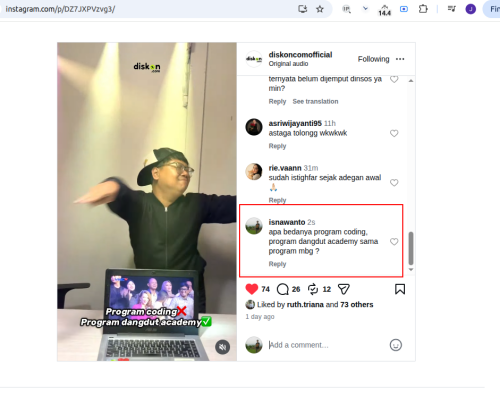Reply to isnawanto's comment
Image resolution: width=500 pixels, height=405 pixels.
pyautogui.click(x=277, y=264)
